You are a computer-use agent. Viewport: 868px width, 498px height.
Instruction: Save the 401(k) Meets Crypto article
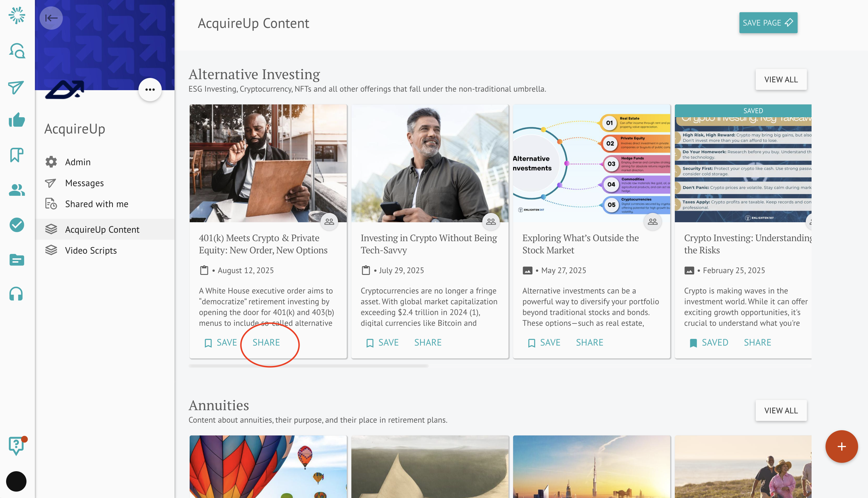click(x=220, y=342)
